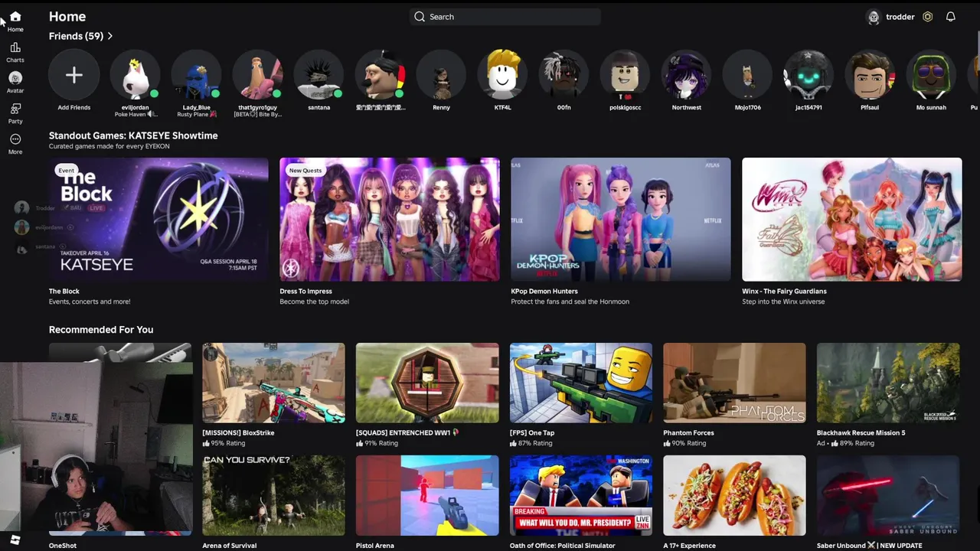This screenshot has width=980, height=551.
Task: Open Winx Fairy Guardians game thumbnail
Action: tap(852, 220)
